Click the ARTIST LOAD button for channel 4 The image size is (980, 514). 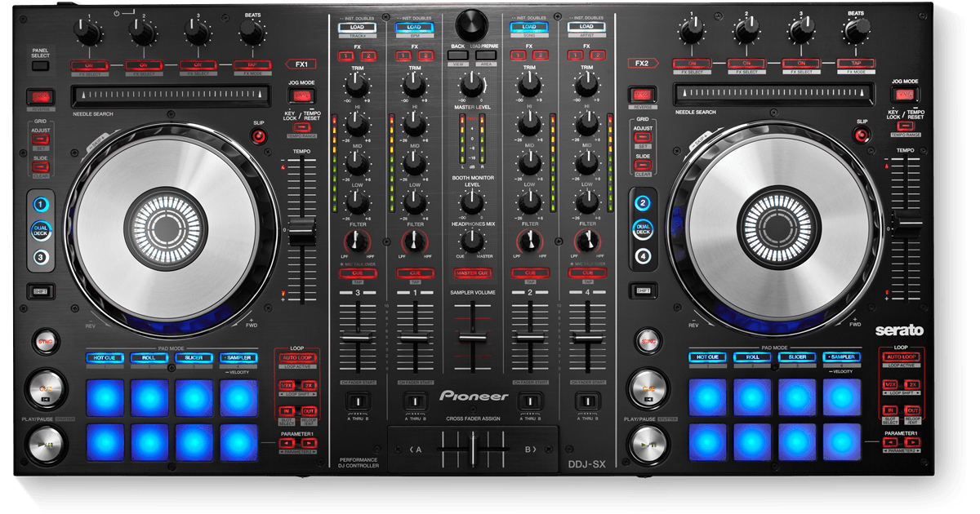pyautogui.click(x=586, y=27)
